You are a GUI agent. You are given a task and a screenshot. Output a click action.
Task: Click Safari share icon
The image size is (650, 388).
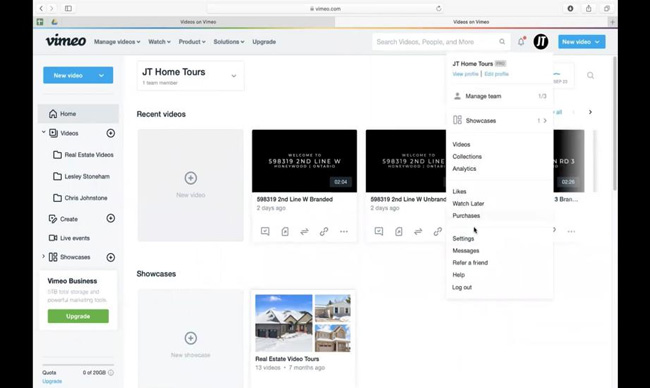click(588, 8)
